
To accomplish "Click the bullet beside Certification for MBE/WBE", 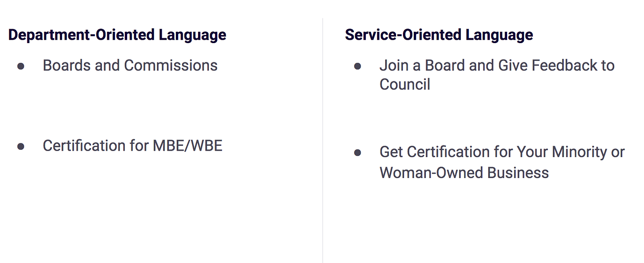I will (21, 147).
